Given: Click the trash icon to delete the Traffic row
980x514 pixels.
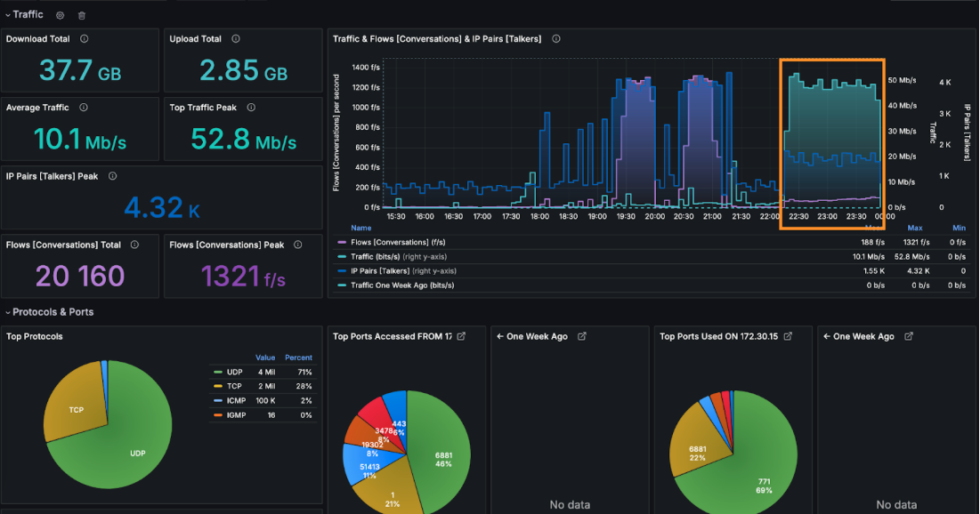Looking at the screenshot, I should click(82, 15).
